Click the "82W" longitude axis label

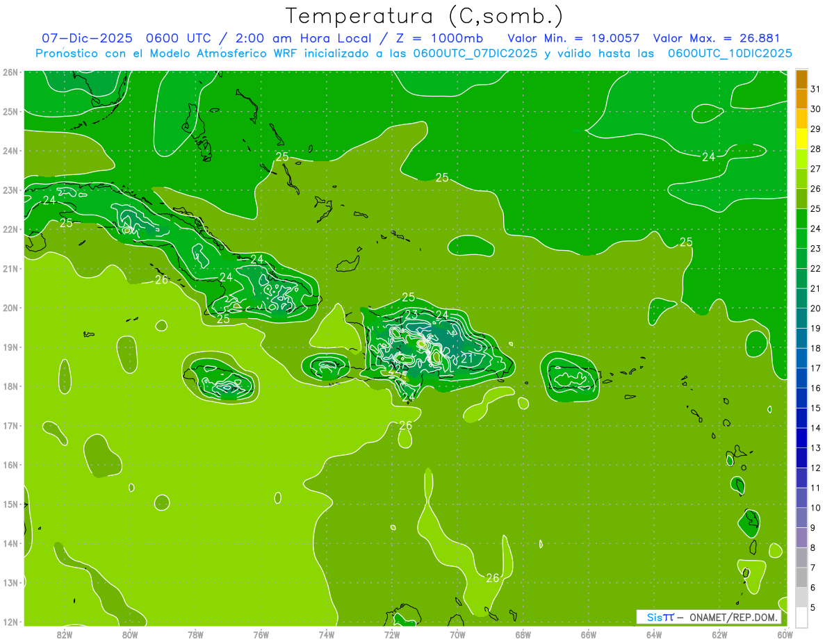click(x=65, y=634)
